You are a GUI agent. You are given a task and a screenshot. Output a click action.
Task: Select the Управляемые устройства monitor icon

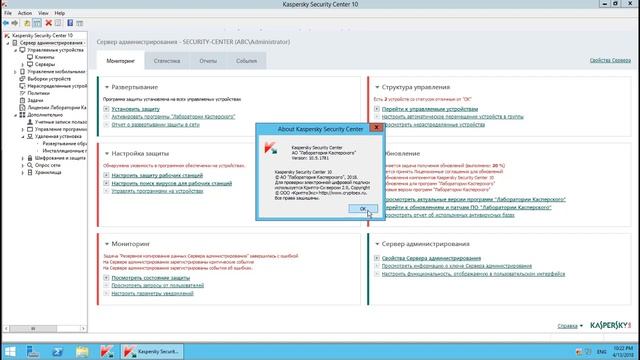[22, 50]
